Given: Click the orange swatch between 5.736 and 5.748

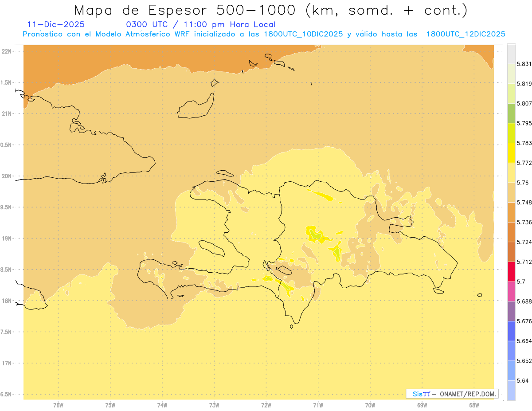Looking at the screenshot, I should (x=511, y=212).
